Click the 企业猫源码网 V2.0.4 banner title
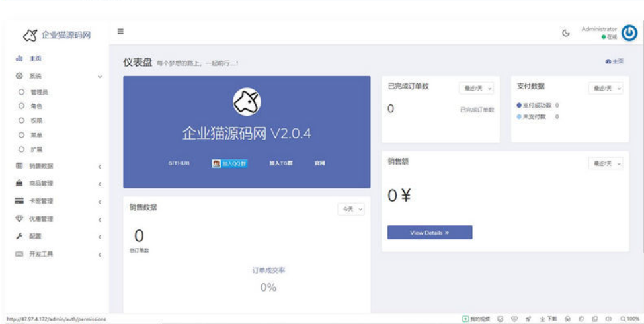The image size is (644, 324). [x=247, y=134]
